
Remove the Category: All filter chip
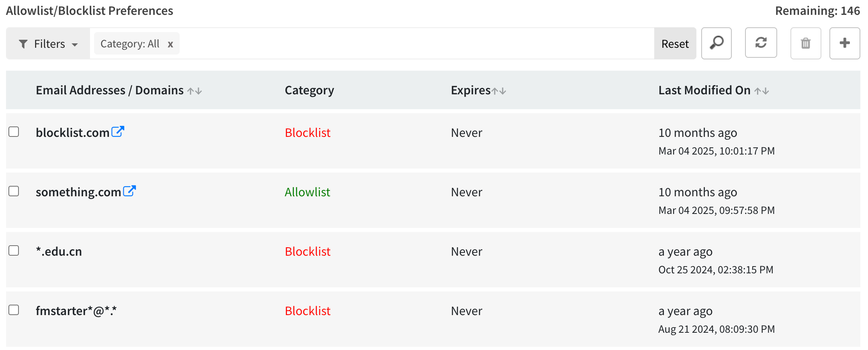click(x=170, y=44)
